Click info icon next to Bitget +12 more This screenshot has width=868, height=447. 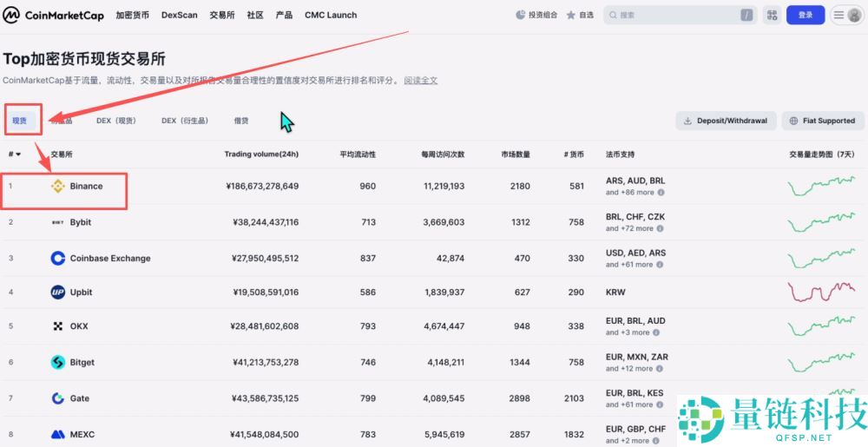click(x=660, y=368)
